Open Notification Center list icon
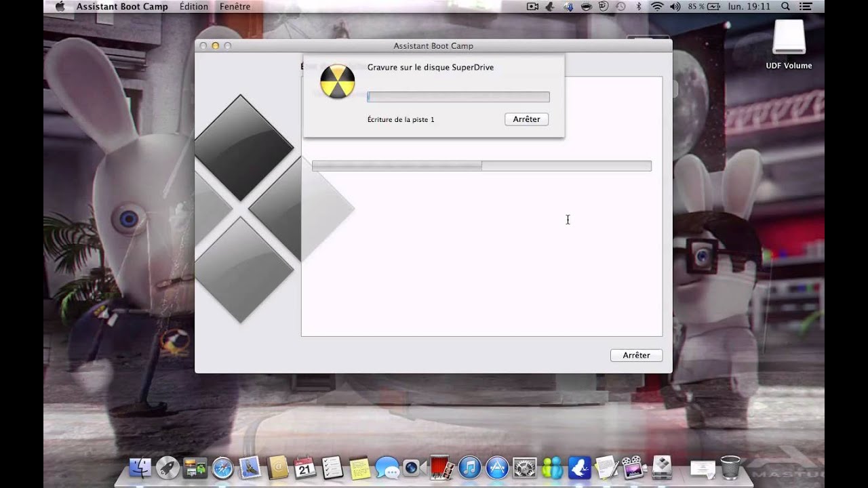 (x=806, y=6)
